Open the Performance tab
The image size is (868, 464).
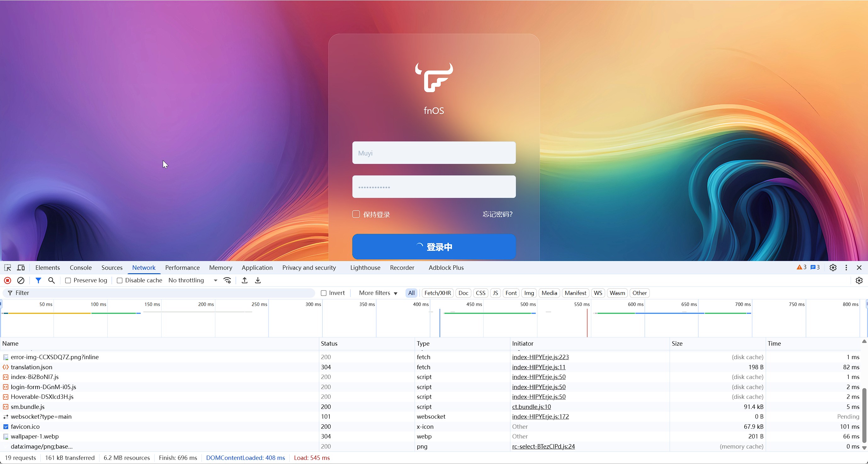pyautogui.click(x=182, y=268)
